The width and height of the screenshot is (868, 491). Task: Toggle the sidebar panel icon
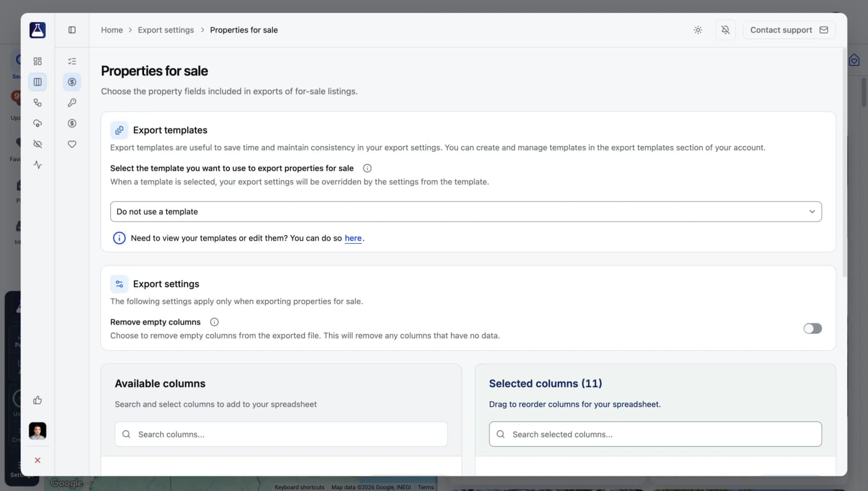click(x=72, y=30)
